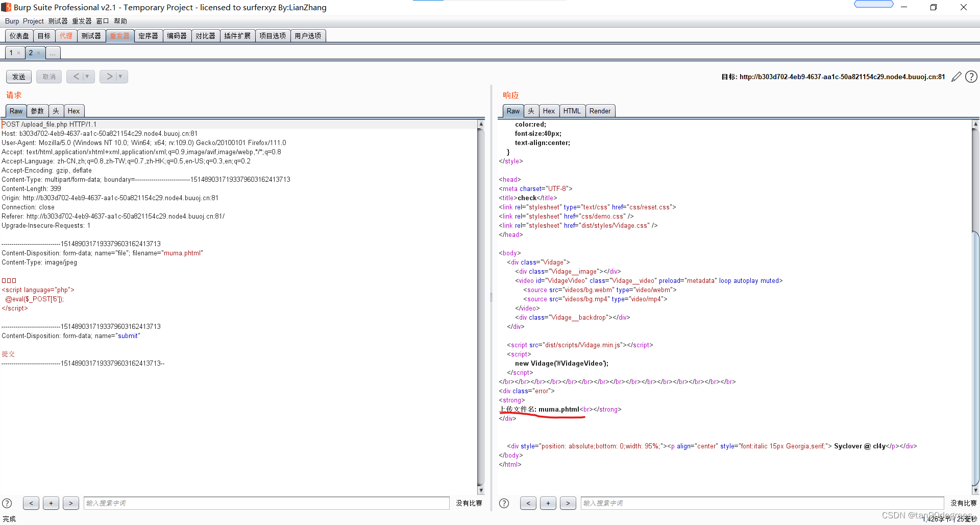Viewport: 980px width, 525px height.
Task: Go forward to next request in history
Action: click(109, 77)
